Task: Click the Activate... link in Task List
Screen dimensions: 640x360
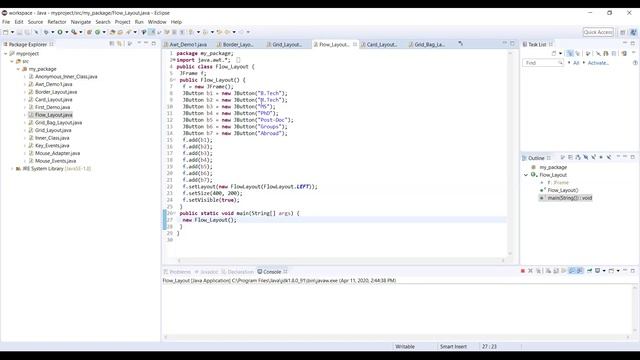Action: 598,63
